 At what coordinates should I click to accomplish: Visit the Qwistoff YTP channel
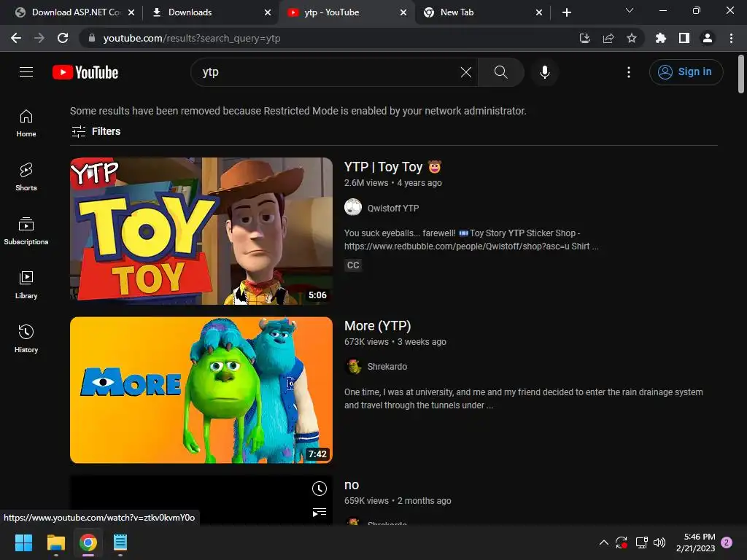pyautogui.click(x=393, y=208)
